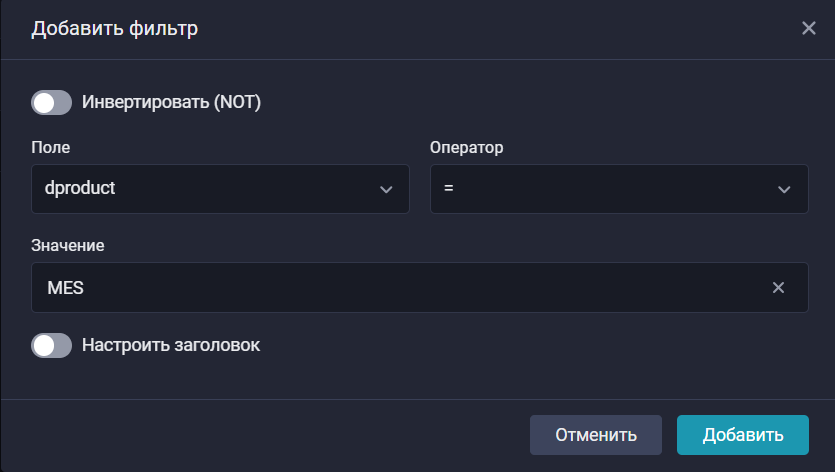Click the Настроить заголовок label text

pyautogui.click(x=171, y=345)
